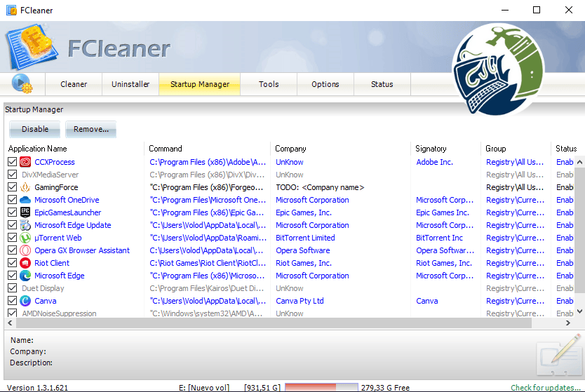Sort by Status column header
The image size is (585, 392).
[566, 149]
